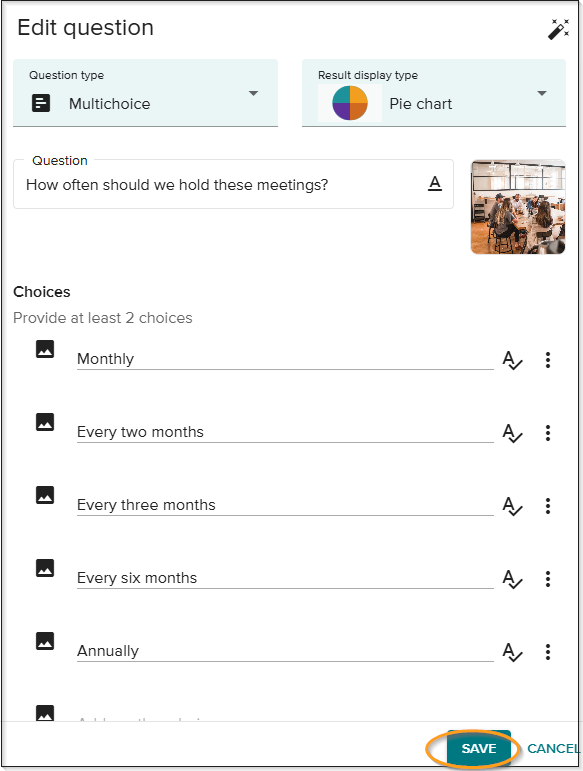Add image to Every three months choice
The width and height of the screenshot is (583, 771).
click(x=45, y=495)
